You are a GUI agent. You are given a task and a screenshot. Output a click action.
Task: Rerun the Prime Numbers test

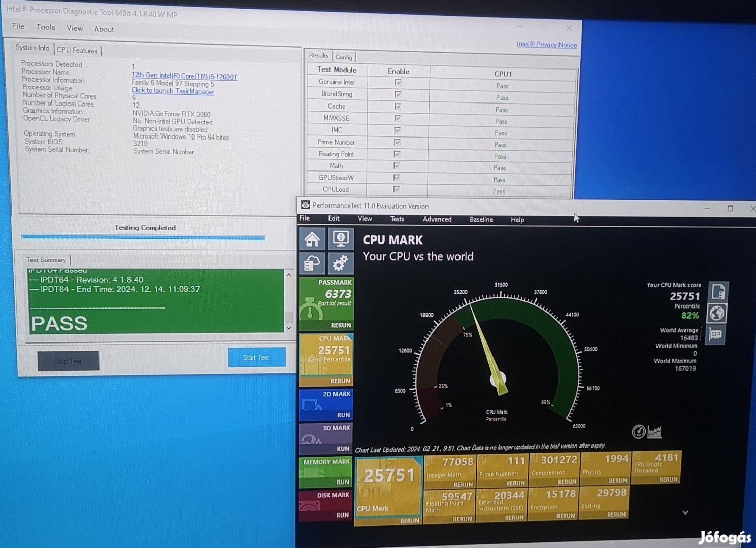coord(515,483)
